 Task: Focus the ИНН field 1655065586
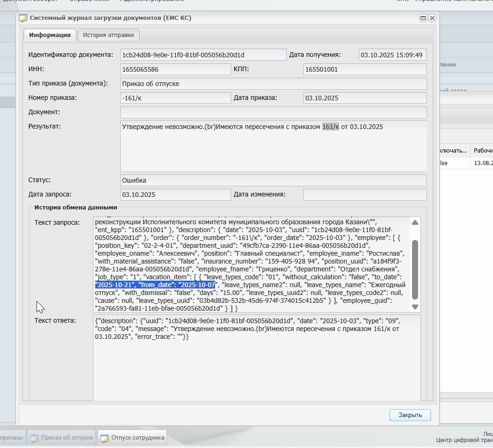175,69
